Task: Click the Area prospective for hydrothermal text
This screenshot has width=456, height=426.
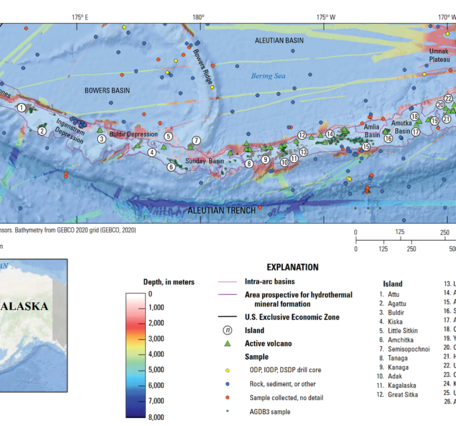Action: 298,299
